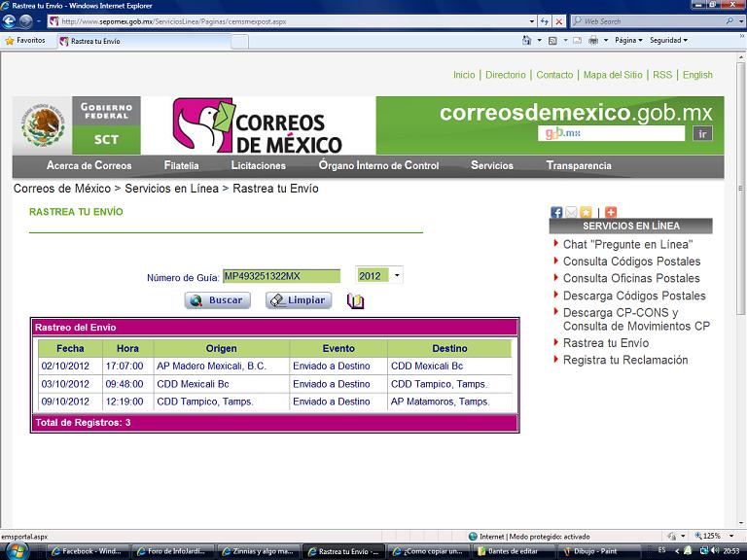Expand the address bar URL dropdown arrow
The height and width of the screenshot is (560, 747).
[x=532, y=21]
